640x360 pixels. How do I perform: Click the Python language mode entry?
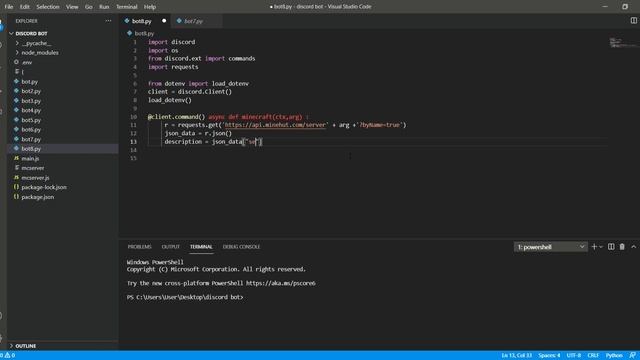(614, 356)
